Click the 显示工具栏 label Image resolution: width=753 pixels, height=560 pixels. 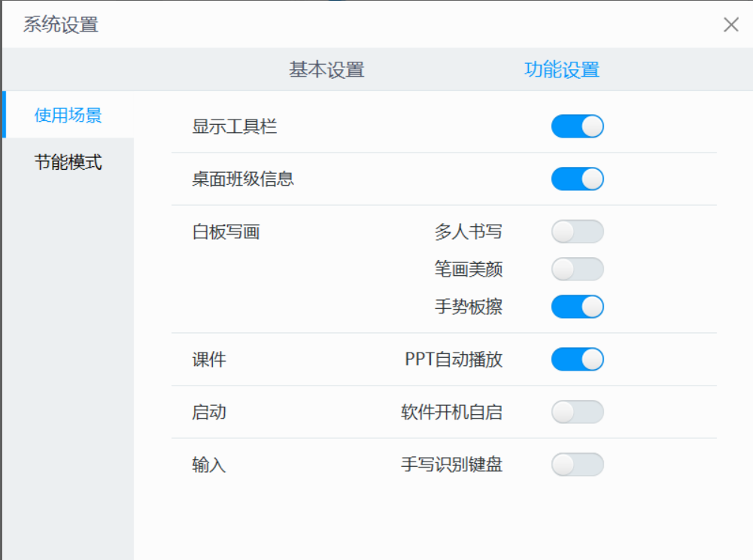point(235,127)
